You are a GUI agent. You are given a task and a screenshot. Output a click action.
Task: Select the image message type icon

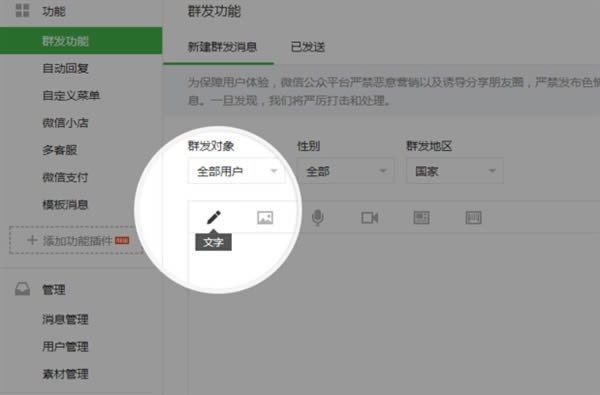(265, 218)
